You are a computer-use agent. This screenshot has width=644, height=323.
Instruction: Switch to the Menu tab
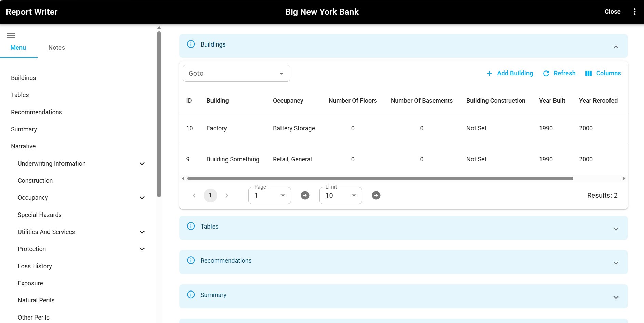pyautogui.click(x=18, y=48)
